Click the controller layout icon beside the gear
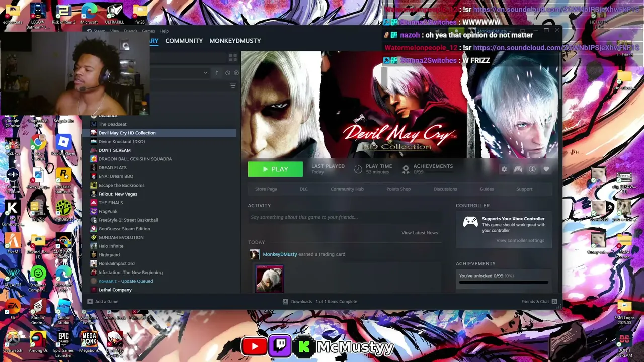This screenshot has height=362, width=644. pos(518,169)
